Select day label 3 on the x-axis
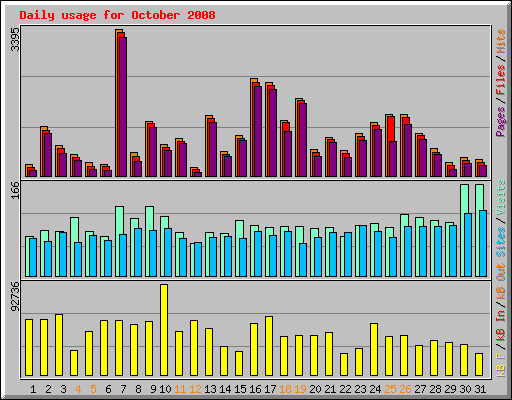This screenshot has height=400, width=512. 63,389
